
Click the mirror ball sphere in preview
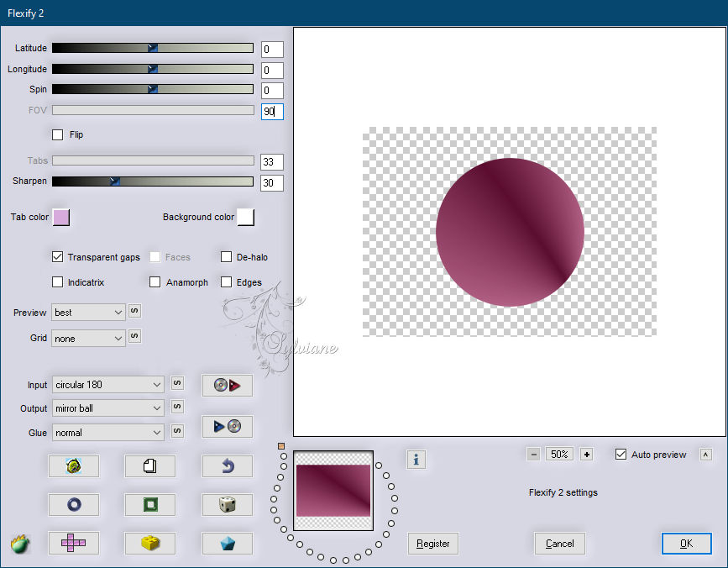tap(510, 232)
